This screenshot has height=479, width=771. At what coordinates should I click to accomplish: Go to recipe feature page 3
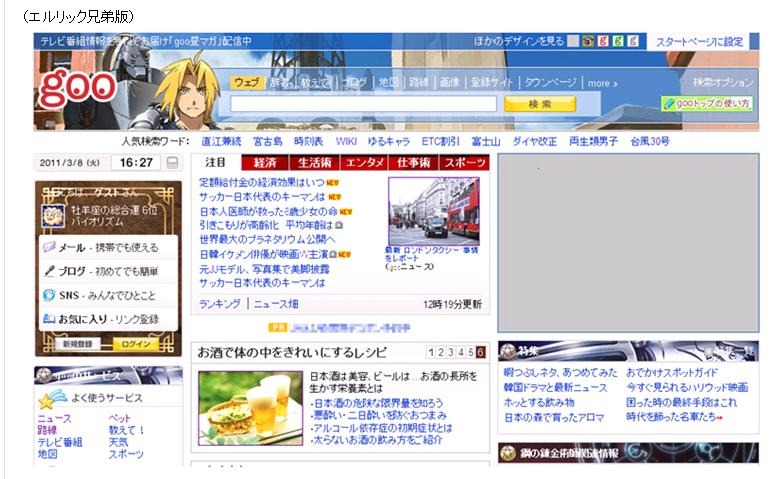(451, 352)
